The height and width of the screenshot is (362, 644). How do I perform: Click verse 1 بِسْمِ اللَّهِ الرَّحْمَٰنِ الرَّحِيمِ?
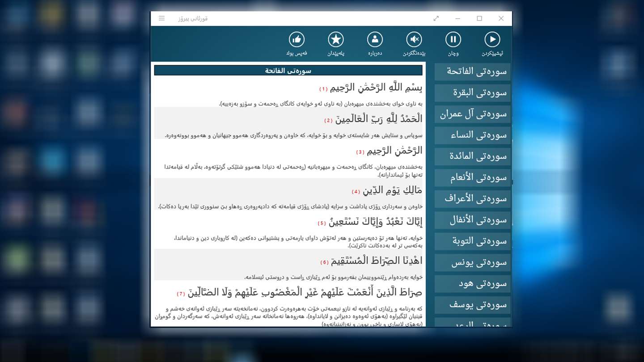pos(377,88)
